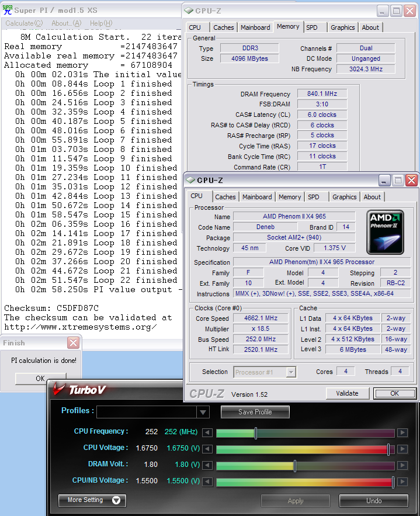The width and height of the screenshot is (420, 516).
Task: Open the TurboV Profiles dropdown
Action: click(x=203, y=412)
